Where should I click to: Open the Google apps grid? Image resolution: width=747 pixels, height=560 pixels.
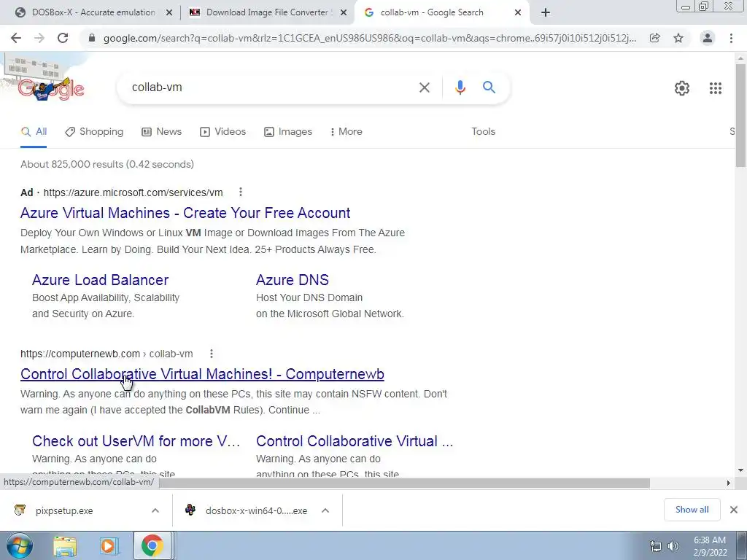coord(715,88)
